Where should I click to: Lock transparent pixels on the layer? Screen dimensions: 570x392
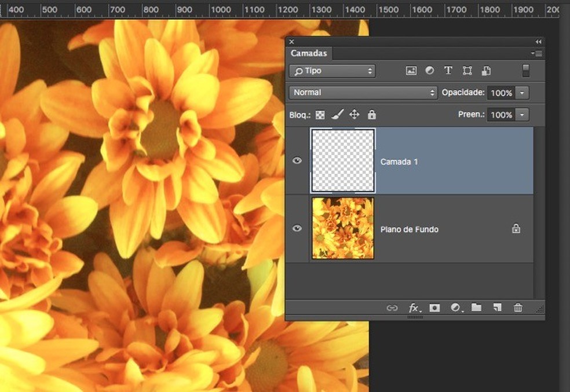pyautogui.click(x=320, y=115)
